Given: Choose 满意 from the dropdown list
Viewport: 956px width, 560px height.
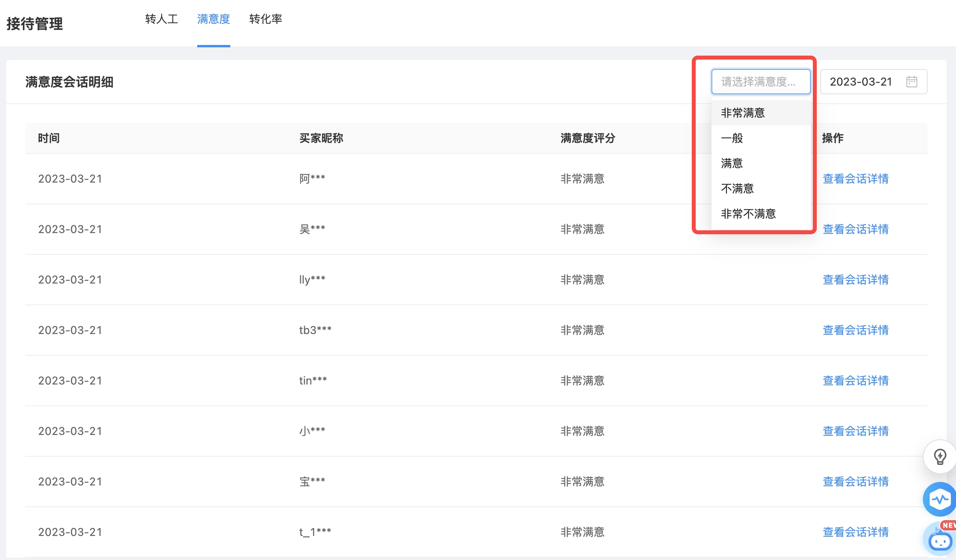Looking at the screenshot, I should 761,163.
